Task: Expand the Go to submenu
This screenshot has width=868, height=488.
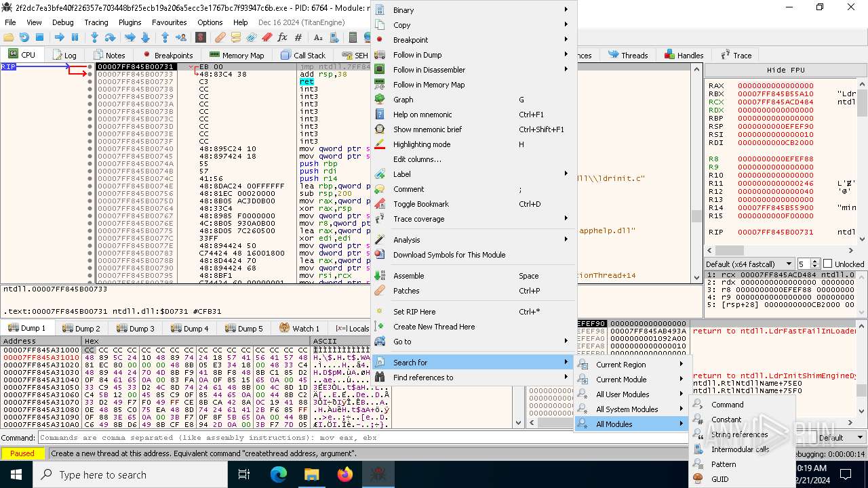Action: (474, 342)
